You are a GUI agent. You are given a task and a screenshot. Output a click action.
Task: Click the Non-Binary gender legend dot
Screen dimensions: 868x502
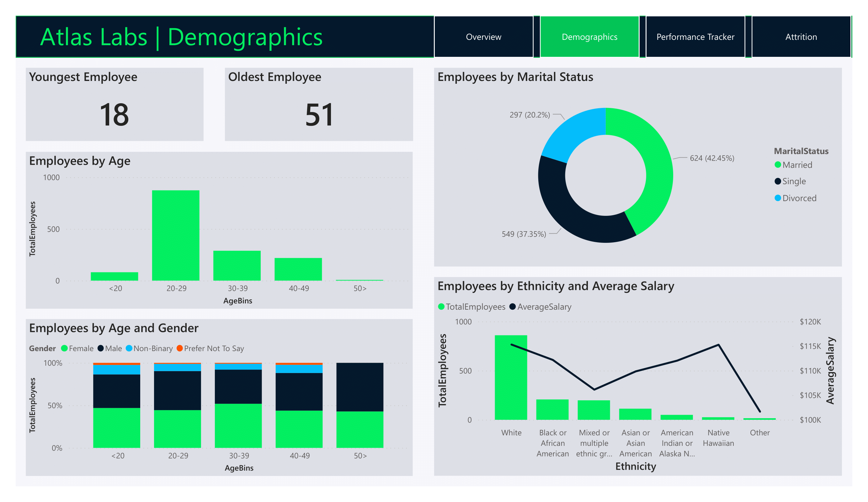[x=129, y=348]
